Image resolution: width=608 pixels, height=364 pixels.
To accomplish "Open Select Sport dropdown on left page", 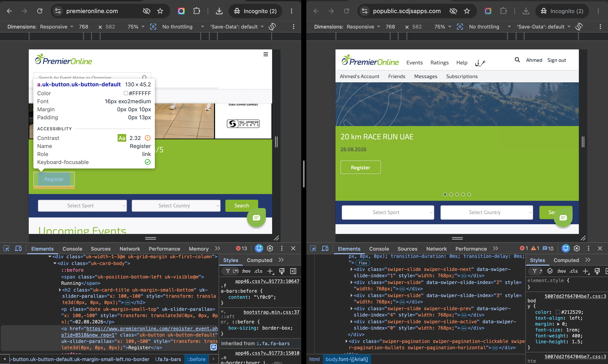I will (x=82, y=206).
